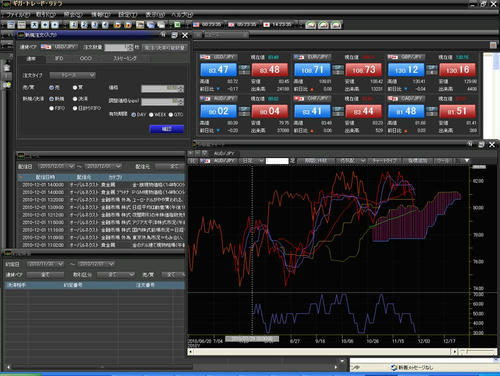
Task: Click the pin icon on order entry panel
Action: click(x=163, y=35)
